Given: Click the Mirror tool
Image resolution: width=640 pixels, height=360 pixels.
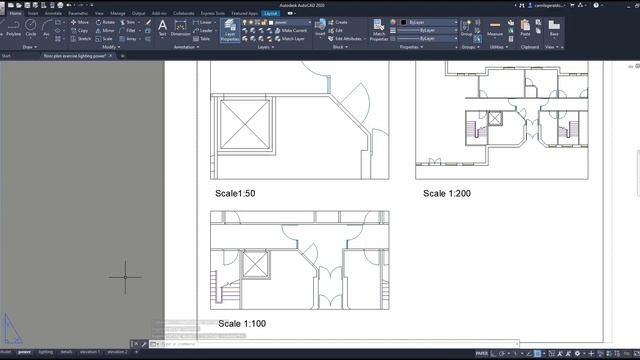Looking at the screenshot, I should pyautogui.click(x=105, y=30).
